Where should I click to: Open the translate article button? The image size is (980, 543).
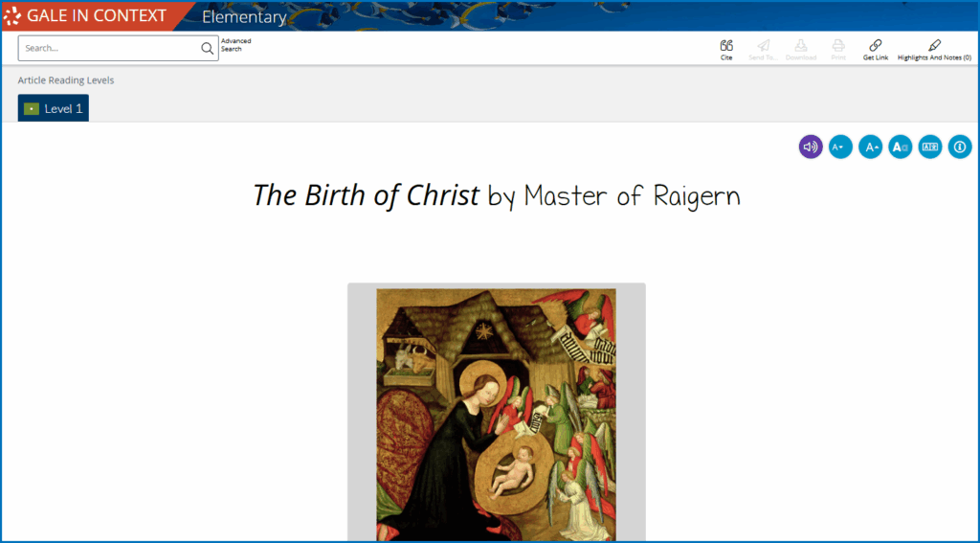pos(929,147)
